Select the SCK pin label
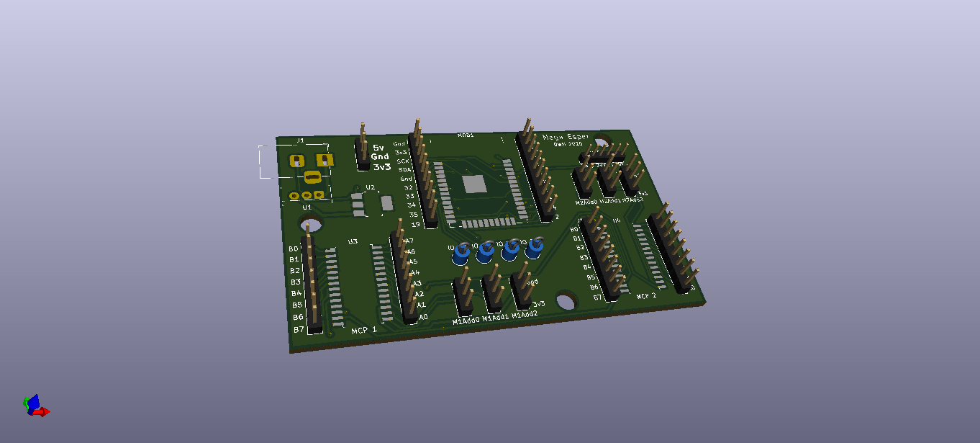The image size is (980, 443). 404,161
